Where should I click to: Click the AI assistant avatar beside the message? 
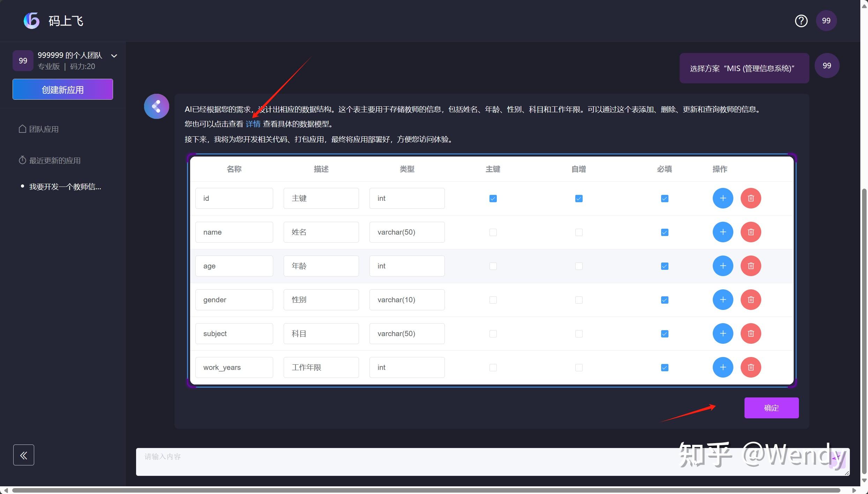click(156, 106)
